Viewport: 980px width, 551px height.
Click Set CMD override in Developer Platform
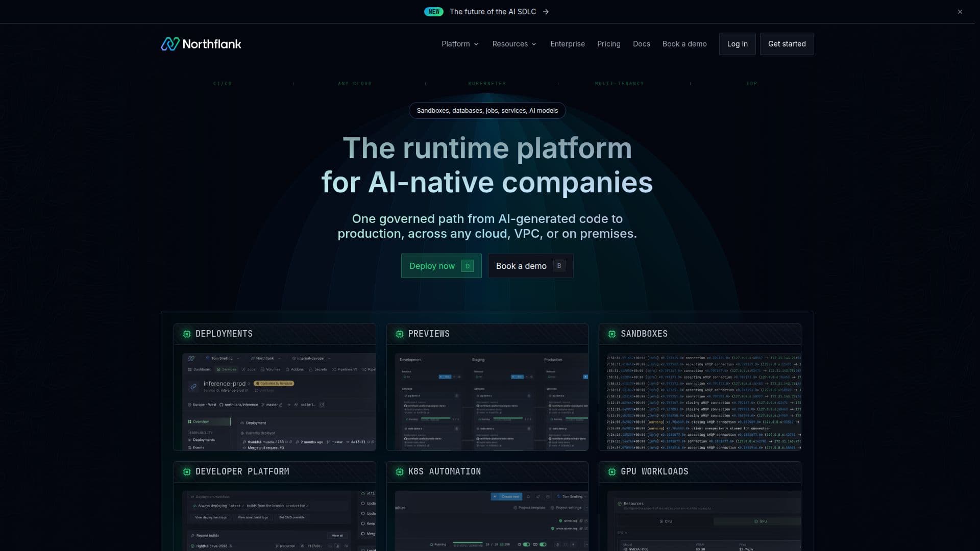(292, 517)
